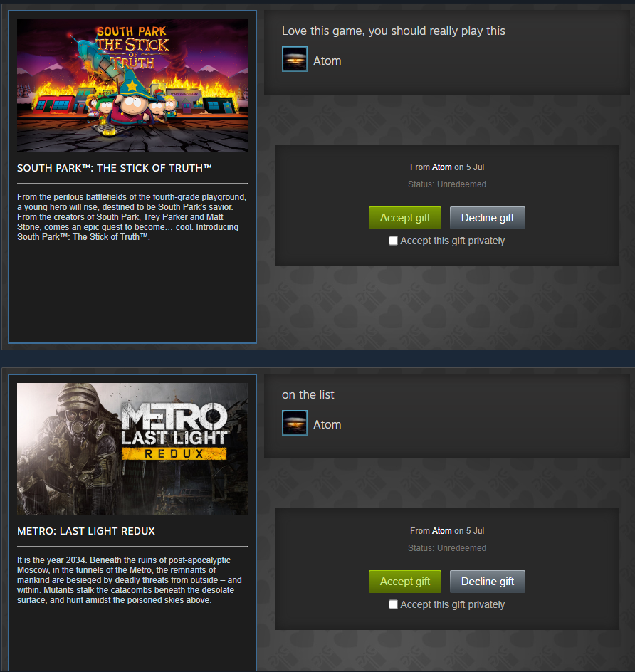Image resolution: width=635 pixels, height=672 pixels.
Task: Click the 'on the list' gift message
Action: (x=308, y=394)
